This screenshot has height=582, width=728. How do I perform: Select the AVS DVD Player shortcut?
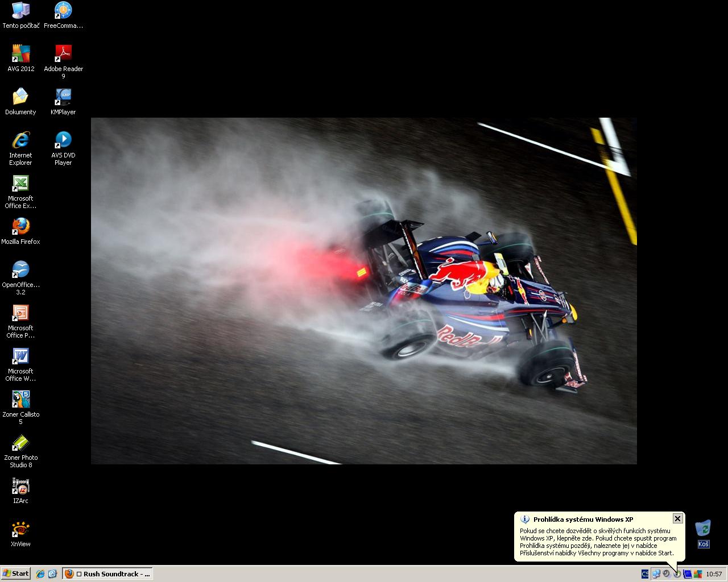coord(63,148)
